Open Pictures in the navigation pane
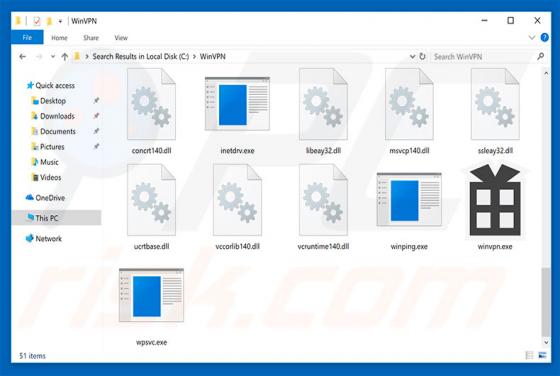The height and width of the screenshot is (376, 560). coord(48,147)
